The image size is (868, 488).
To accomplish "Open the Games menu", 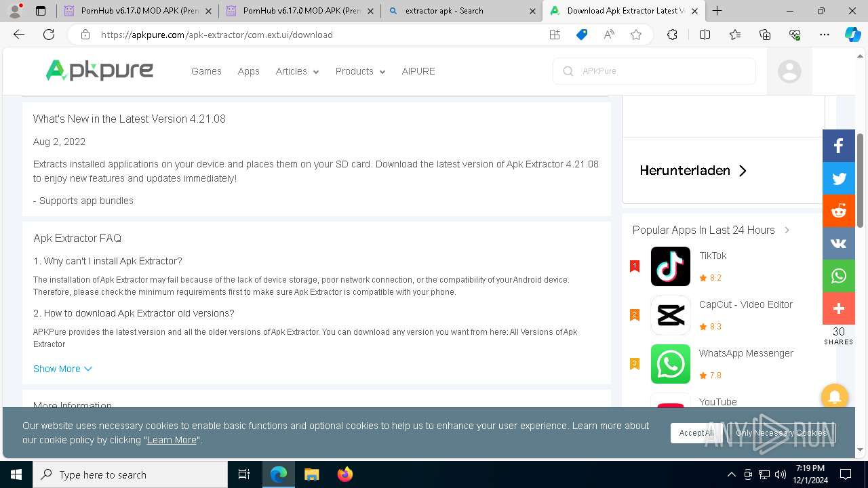I will pyautogui.click(x=206, y=71).
